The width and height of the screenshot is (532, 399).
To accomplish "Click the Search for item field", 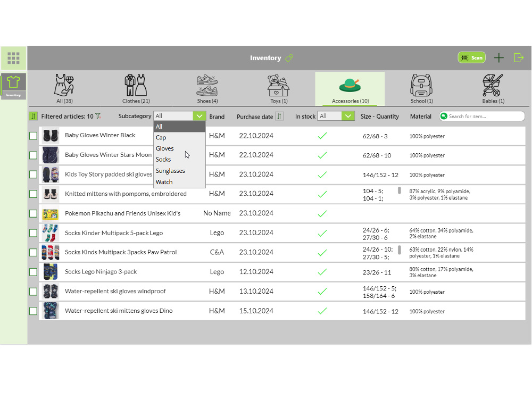I will click(x=482, y=117).
